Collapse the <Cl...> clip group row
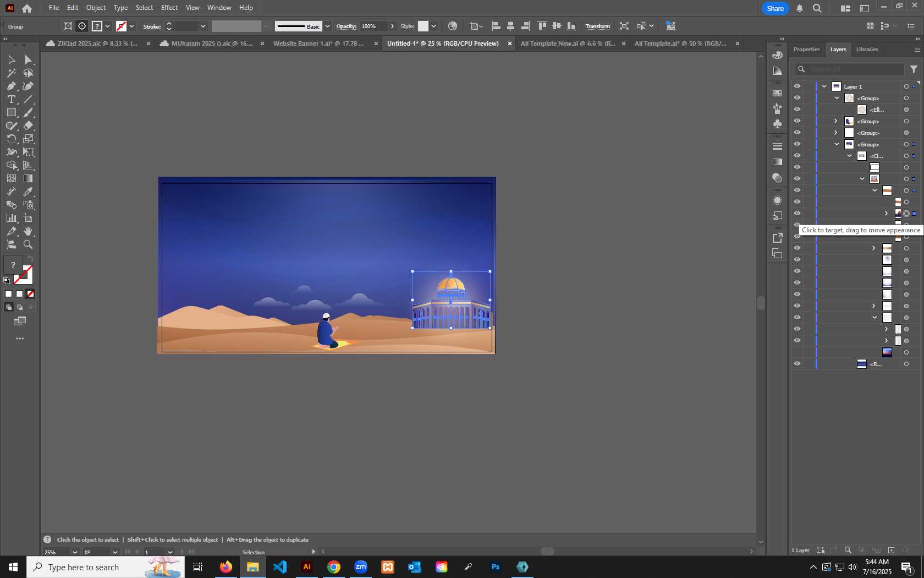The height and width of the screenshot is (578, 924). pos(850,156)
